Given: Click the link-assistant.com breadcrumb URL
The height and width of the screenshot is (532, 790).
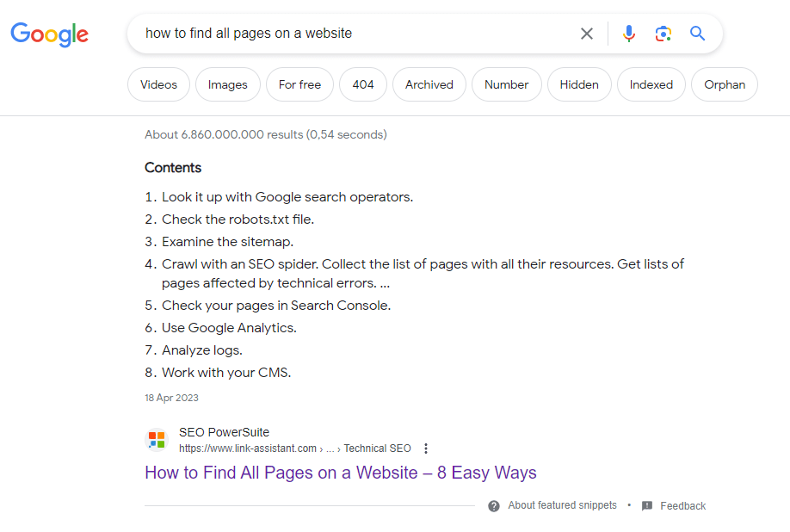Looking at the screenshot, I should point(247,448).
